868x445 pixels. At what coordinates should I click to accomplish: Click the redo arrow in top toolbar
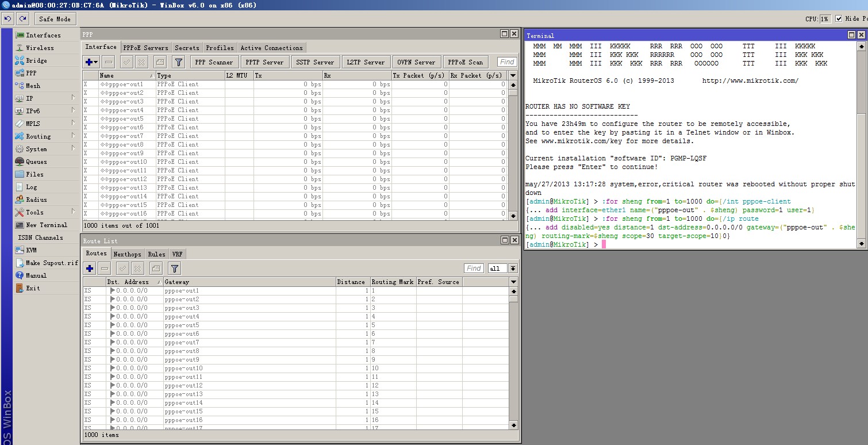point(23,19)
